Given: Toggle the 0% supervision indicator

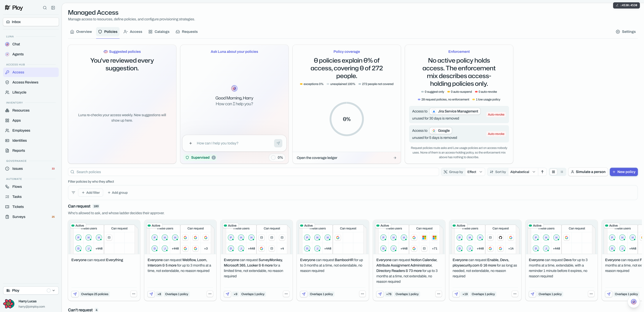Looking at the screenshot, I should [277, 158].
